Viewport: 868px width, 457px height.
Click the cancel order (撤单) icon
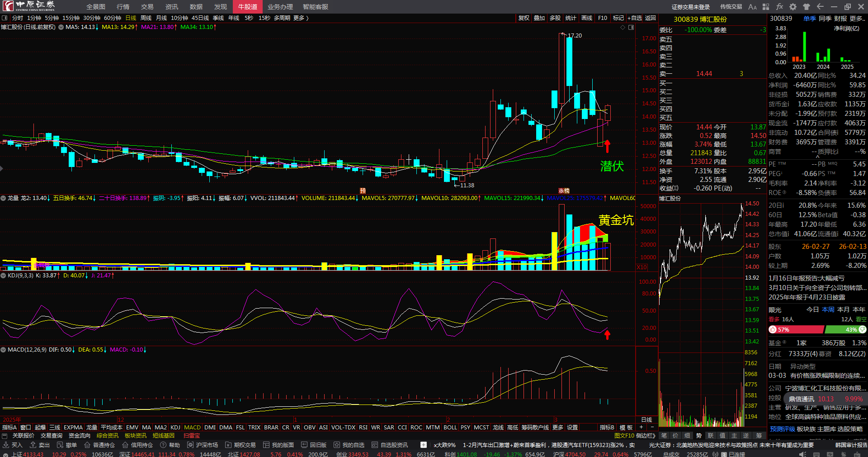[x=60, y=445]
